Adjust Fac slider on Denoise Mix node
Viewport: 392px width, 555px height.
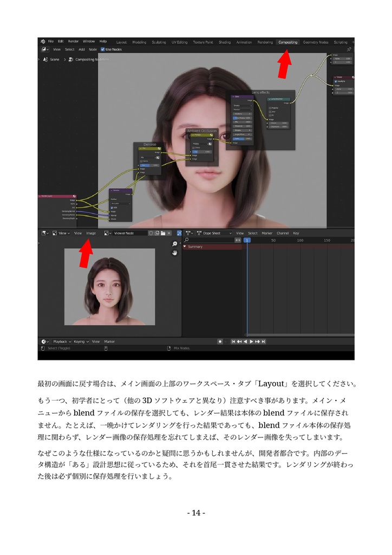click(x=150, y=165)
